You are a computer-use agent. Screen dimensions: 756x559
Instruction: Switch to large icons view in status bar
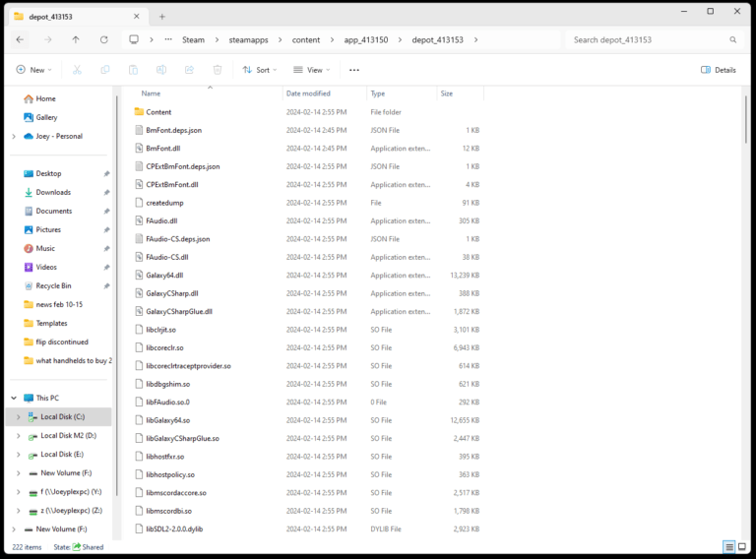[x=743, y=547]
